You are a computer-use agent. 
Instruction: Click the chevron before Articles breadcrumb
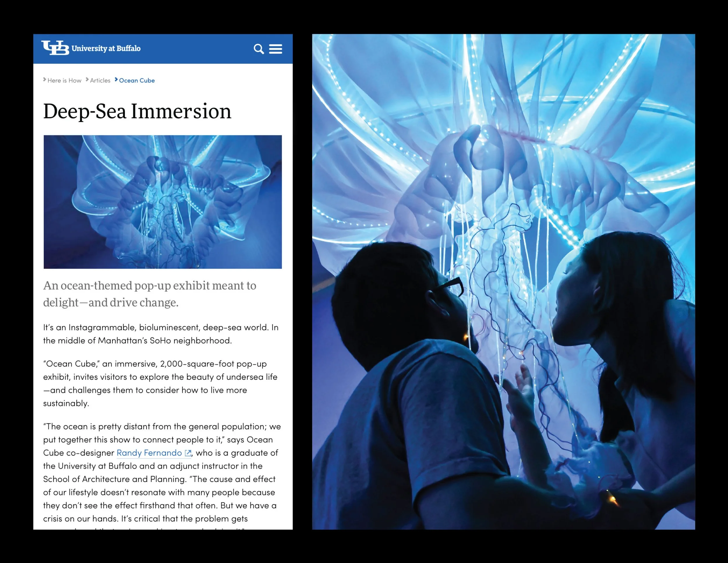(87, 80)
